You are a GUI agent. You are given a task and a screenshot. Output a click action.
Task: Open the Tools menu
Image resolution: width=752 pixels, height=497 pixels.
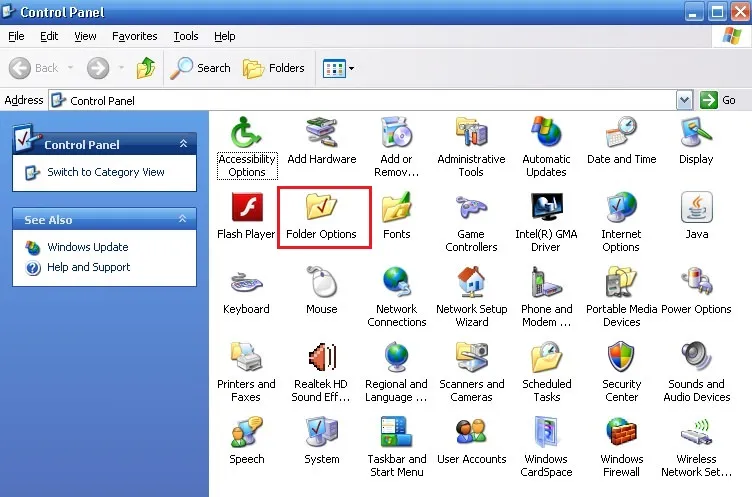186,36
